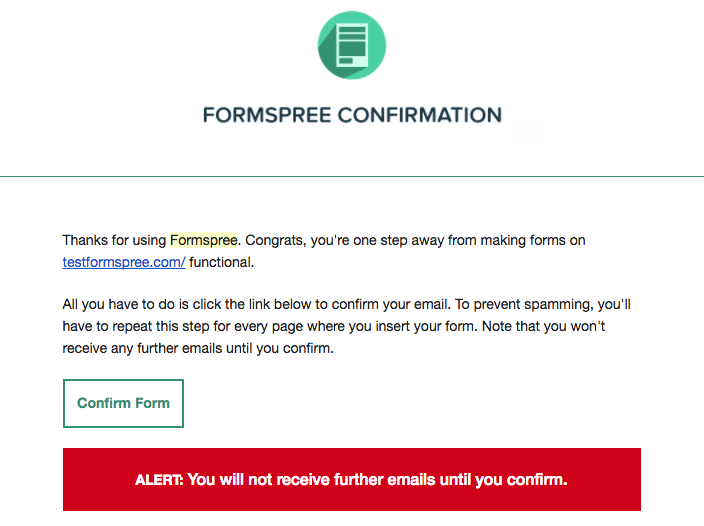Open the testformspree.com/ link

pyautogui.click(x=123, y=262)
